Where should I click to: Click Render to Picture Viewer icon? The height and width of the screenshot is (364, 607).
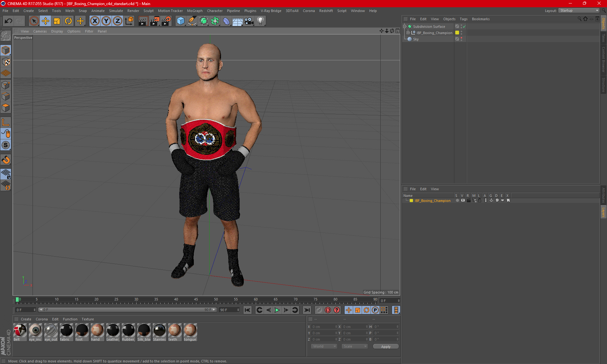click(155, 21)
